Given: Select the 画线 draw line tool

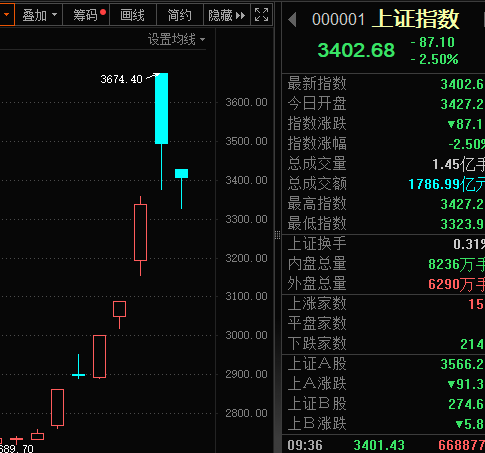Looking at the screenshot, I should pos(133,15).
